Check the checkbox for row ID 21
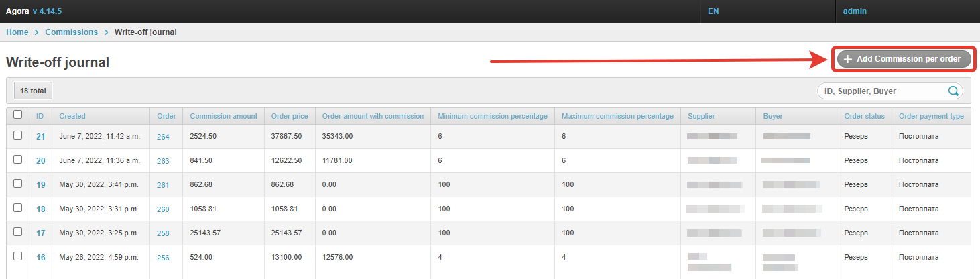Viewport: 980px width, 279px height. [18, 135]
